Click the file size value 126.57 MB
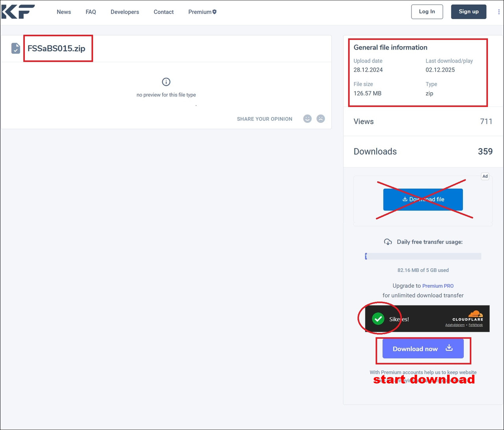504x430 pixels. [367, 93]
